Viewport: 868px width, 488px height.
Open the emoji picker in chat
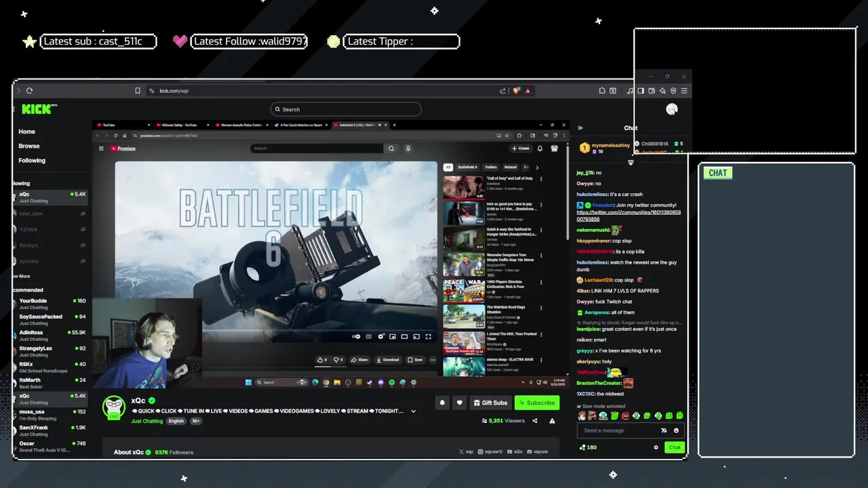tap(676, 430)
